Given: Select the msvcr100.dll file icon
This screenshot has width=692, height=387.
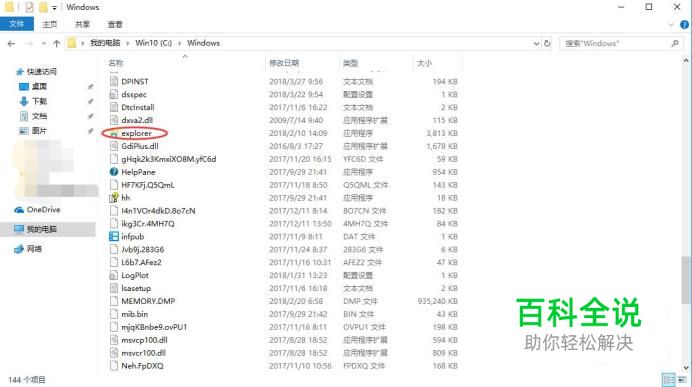Looking at the screenshot, I should 114,353.
